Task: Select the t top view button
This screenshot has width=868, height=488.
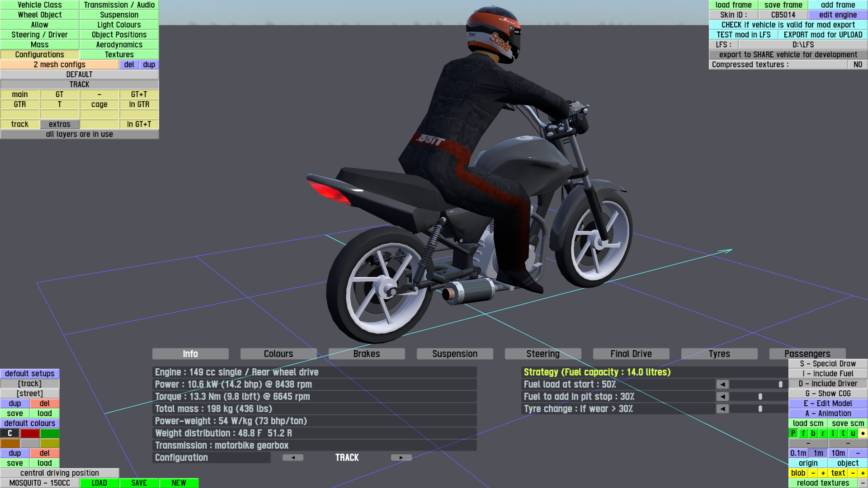Action: coord(843,433)
